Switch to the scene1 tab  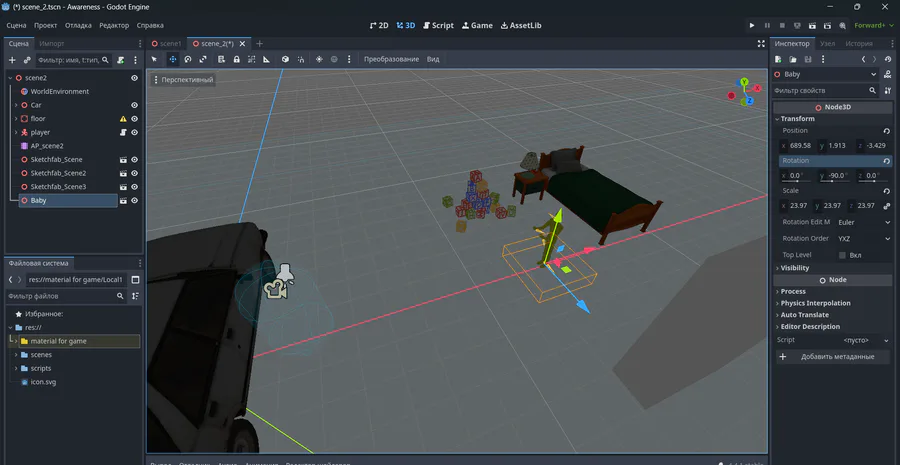(x=166, y=44)
